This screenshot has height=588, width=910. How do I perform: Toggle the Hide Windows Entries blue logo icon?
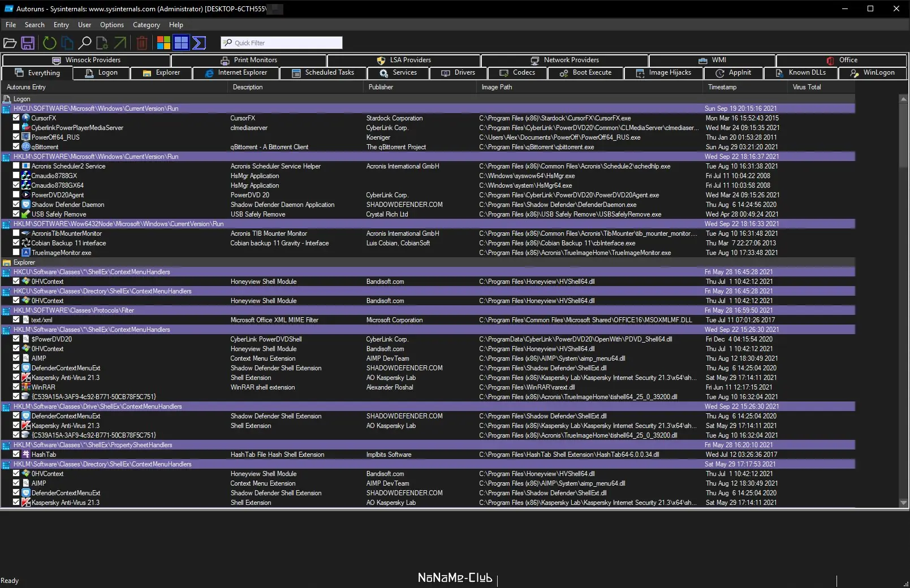click(181, 43)
